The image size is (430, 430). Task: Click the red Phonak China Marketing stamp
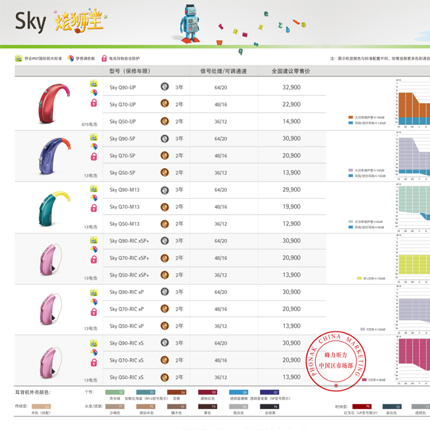(336, 361)
